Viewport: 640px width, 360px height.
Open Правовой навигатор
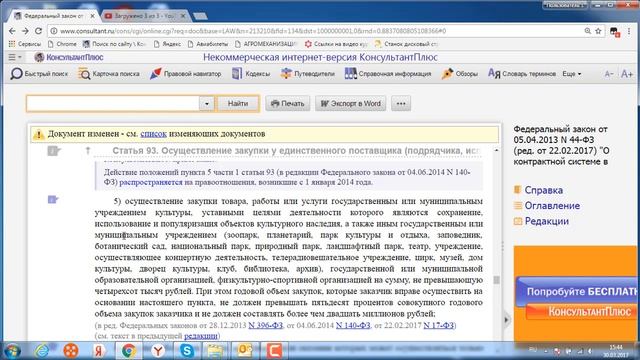coord(186,74)
